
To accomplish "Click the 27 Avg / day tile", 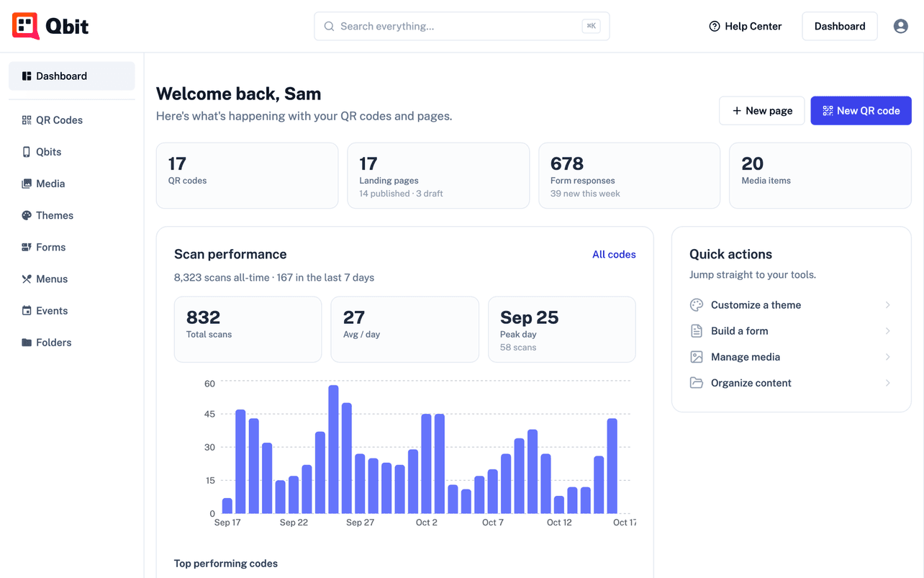I will 404,330.
